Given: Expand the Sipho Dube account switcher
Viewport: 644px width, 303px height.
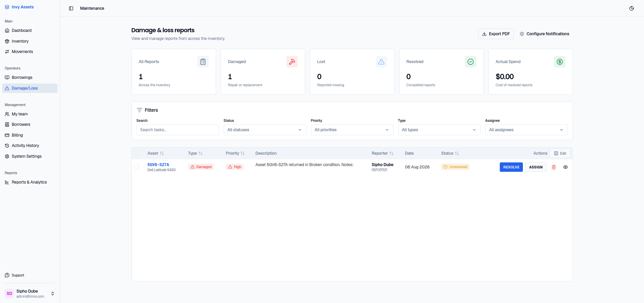Looking at the screenshot, I should coord(30,294).
